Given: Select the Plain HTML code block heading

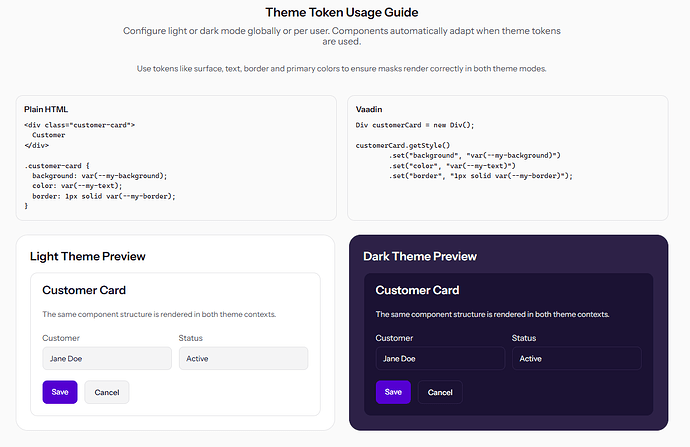Looking at the screenshot, I should 46,109.
